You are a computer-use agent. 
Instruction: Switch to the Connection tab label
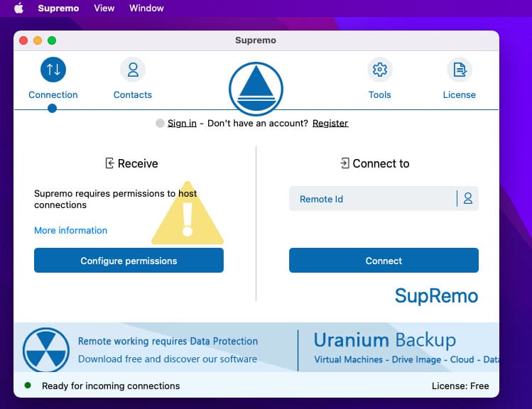(53, 95)
